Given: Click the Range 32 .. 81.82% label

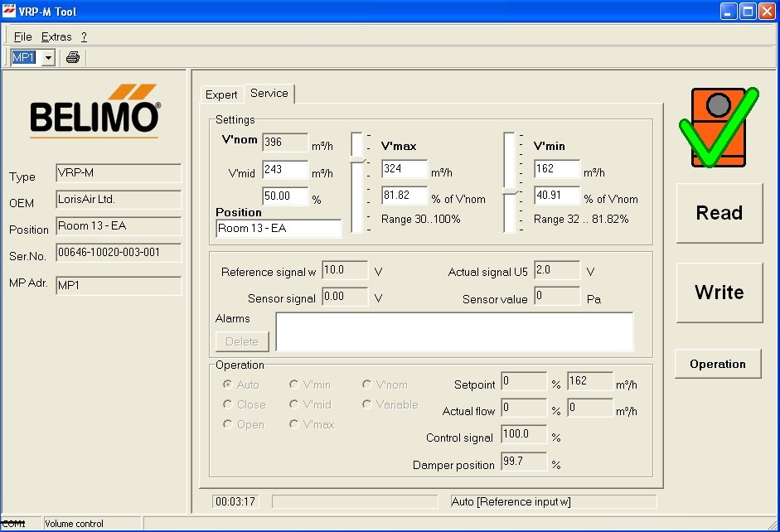Looking at the screenshot, I should click(x=581, y=220).
